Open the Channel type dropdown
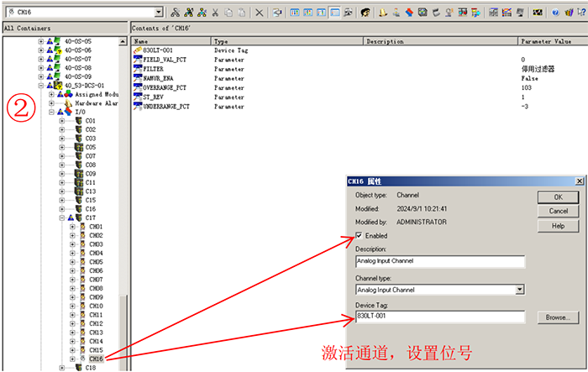Viewport: 588px width, 372px height. click(520, 289)
